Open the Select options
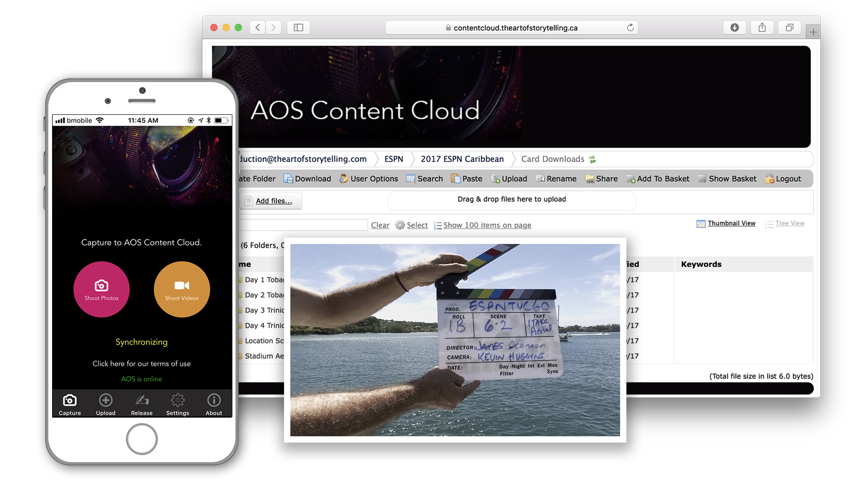The width and height of the screenshot is (868, 498). coord(417,225)
